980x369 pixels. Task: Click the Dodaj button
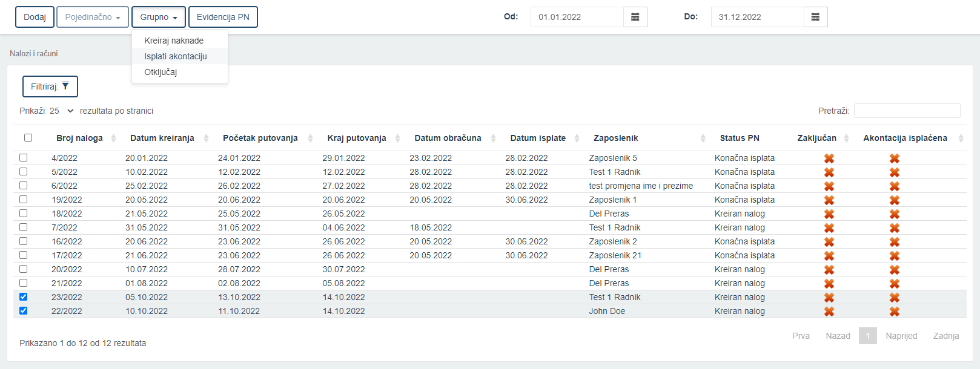point(35,17)
